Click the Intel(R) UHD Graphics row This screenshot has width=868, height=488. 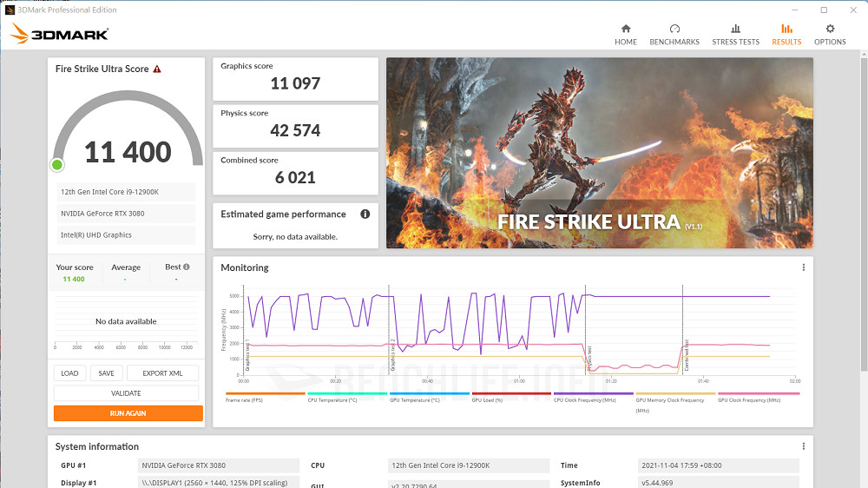click(x=126, y=234)
